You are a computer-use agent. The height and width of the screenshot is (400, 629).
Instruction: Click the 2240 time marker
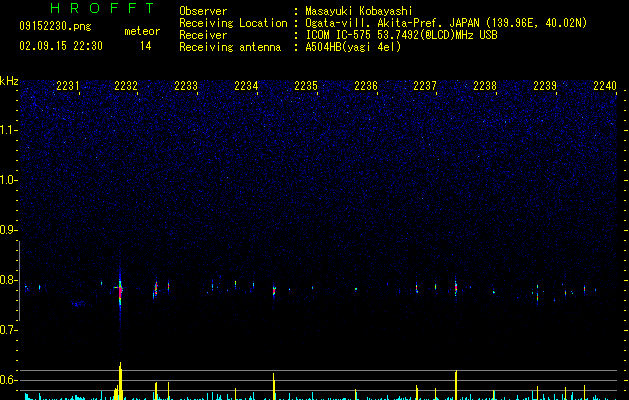[x=605, y=86]
